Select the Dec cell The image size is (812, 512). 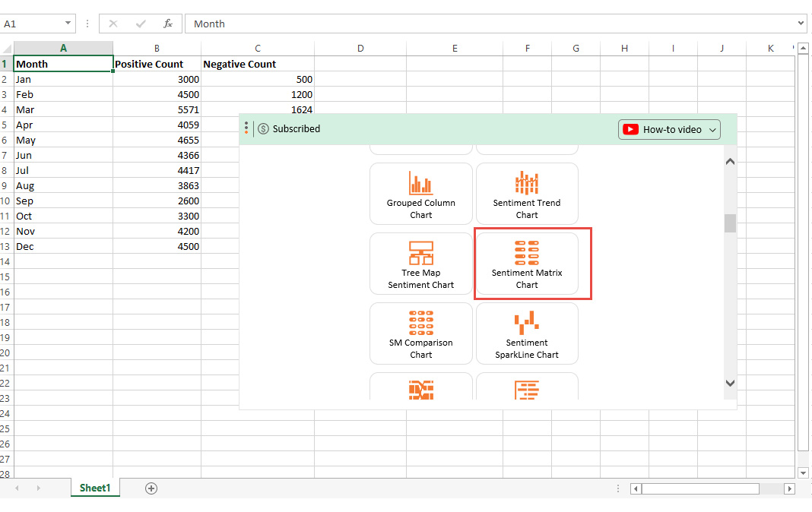[x=63, y=247]
